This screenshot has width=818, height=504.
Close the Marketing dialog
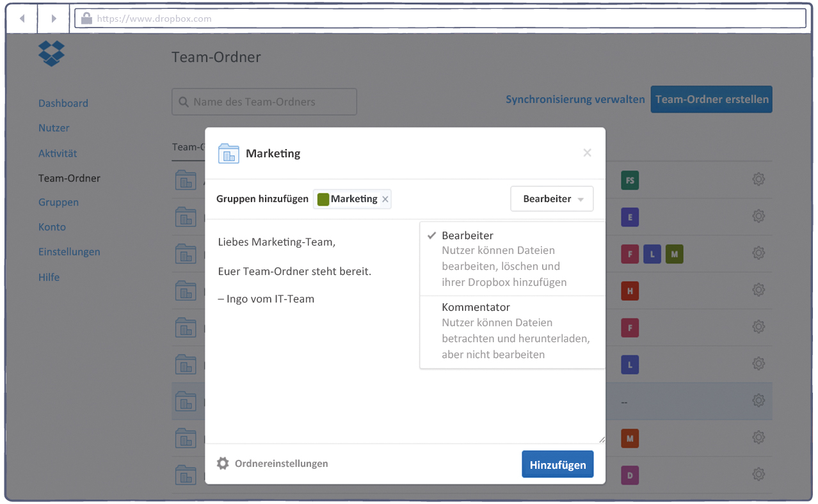[x=587, y=153]
